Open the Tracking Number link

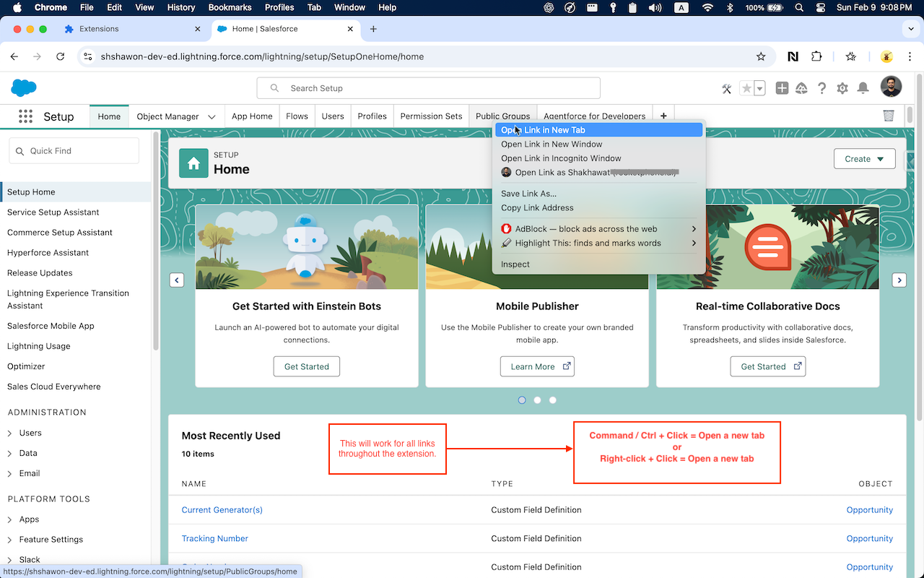(215, 539)
